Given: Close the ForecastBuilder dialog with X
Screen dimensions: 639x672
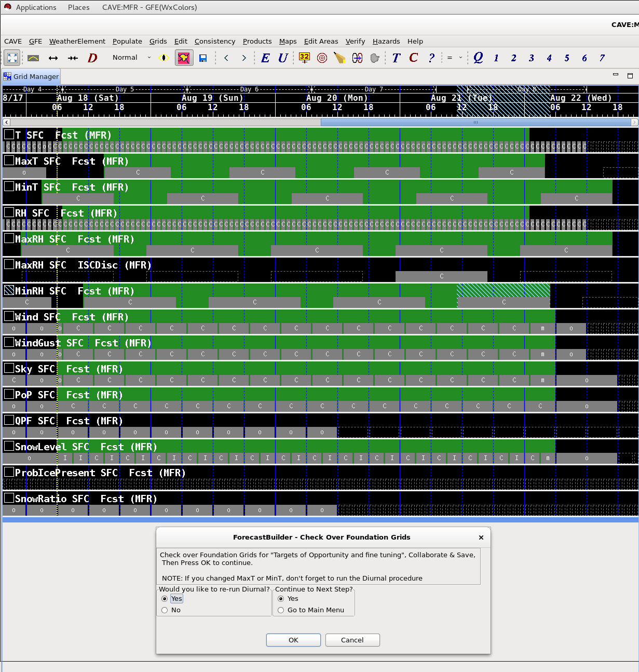Looking at the screenshot, I should [x=481, y=537].
